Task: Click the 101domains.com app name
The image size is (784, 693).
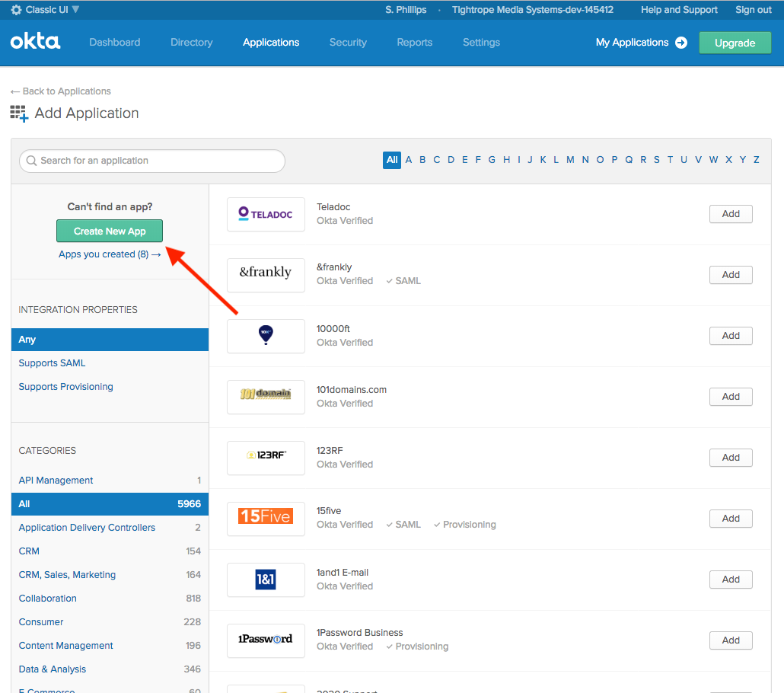Action: (352, 390)
